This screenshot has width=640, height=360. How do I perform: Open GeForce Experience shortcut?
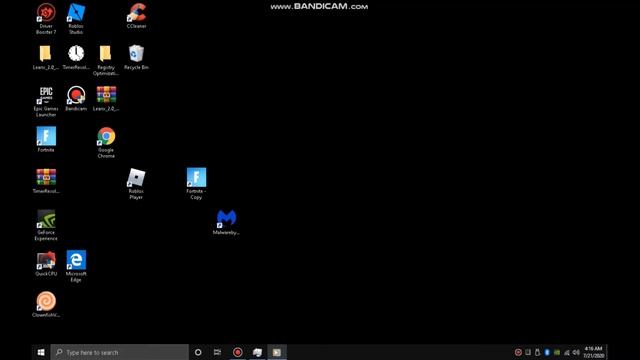point(46,225)
